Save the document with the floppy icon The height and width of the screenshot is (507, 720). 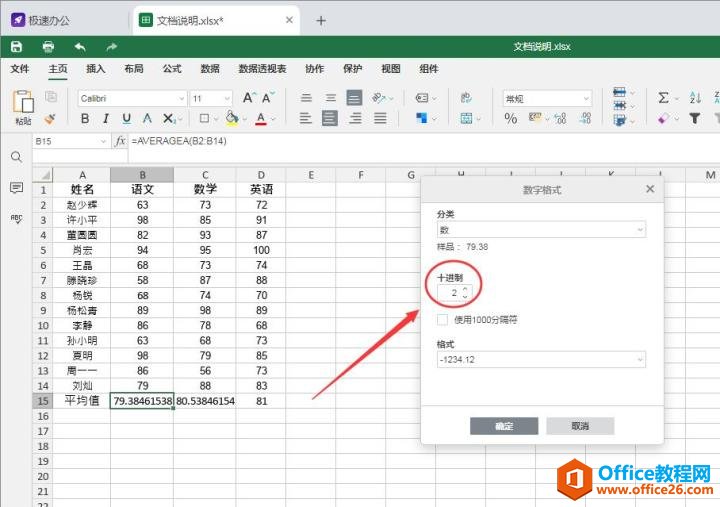pyautogui.click(x=16, y=46)
